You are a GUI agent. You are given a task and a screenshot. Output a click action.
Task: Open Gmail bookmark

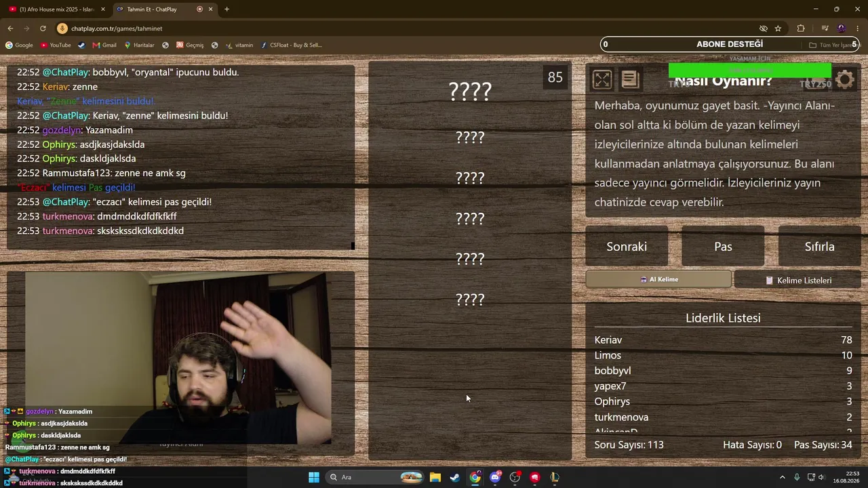tap(104, 45)
